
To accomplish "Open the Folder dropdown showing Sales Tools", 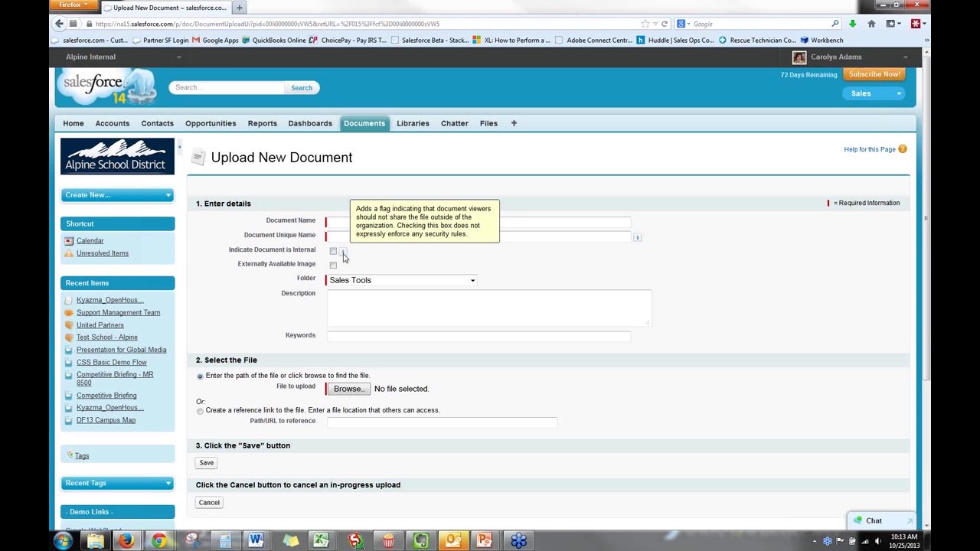I will (401, 280).
